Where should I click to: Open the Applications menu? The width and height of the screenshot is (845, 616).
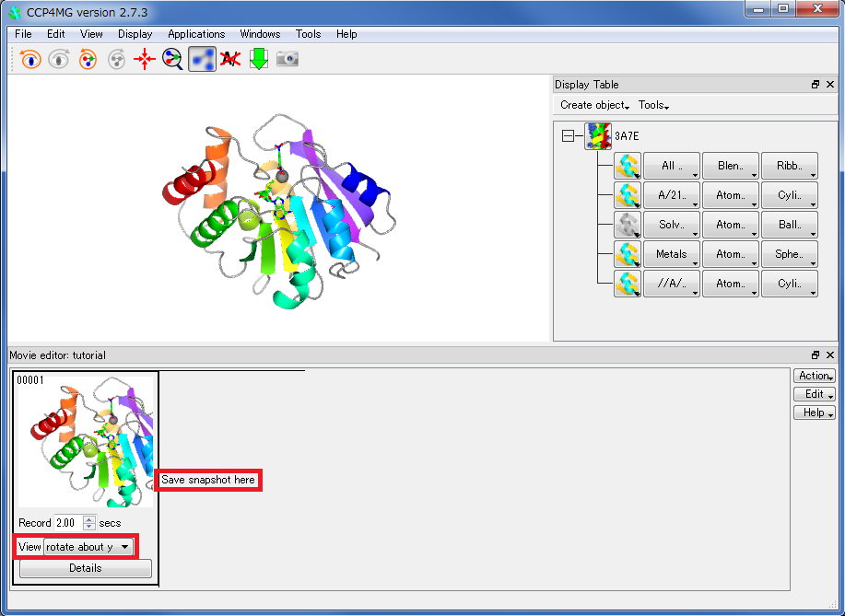(196, 34)
